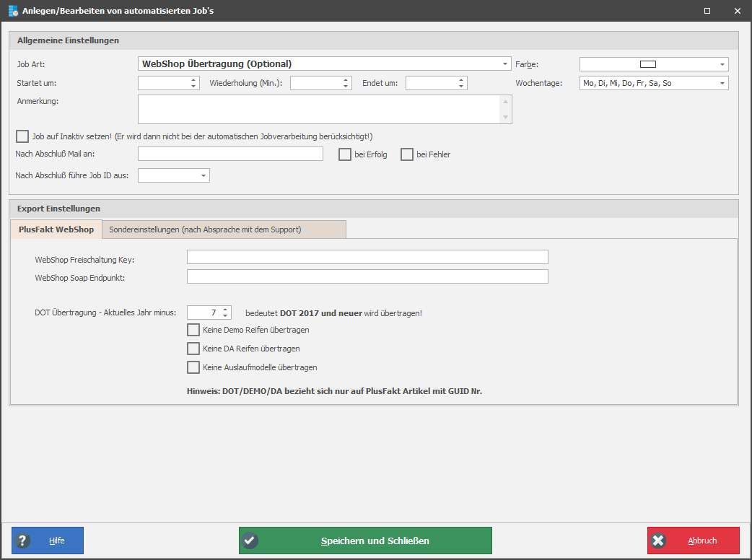752x560 pixels.
Task: Click Speichern und Schließen button
Action: 365,541
